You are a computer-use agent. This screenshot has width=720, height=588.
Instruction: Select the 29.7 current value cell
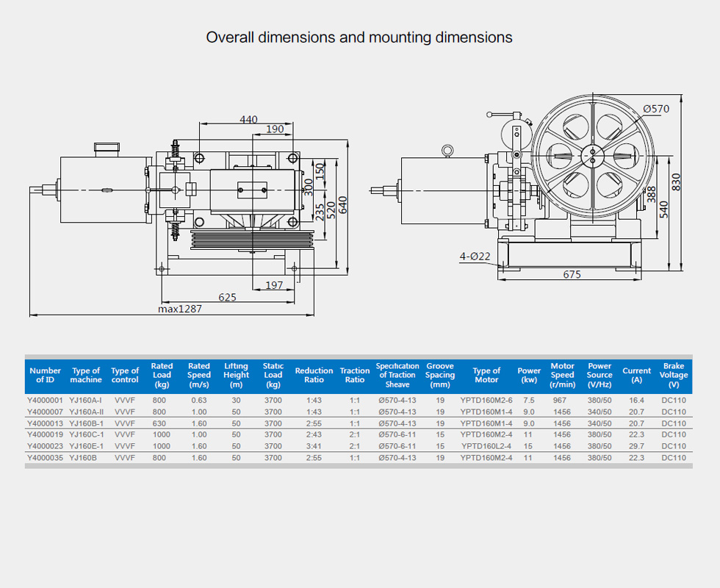(x=636, y=446)
